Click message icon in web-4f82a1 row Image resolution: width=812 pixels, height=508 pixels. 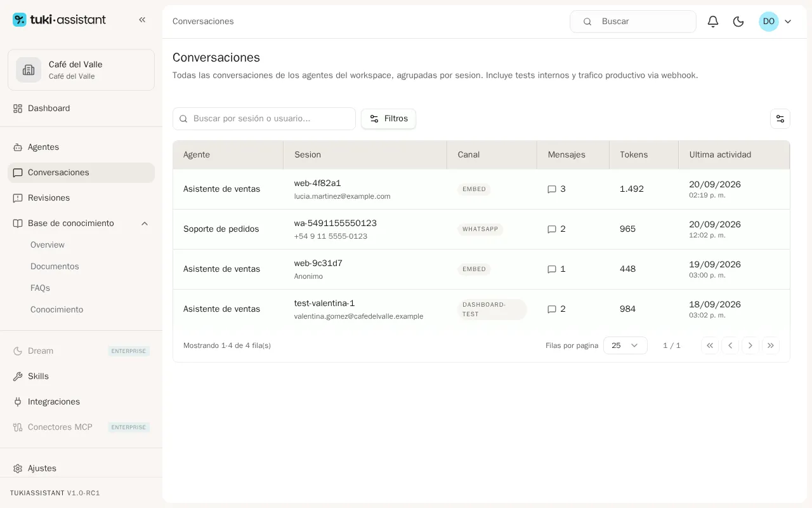552,189
